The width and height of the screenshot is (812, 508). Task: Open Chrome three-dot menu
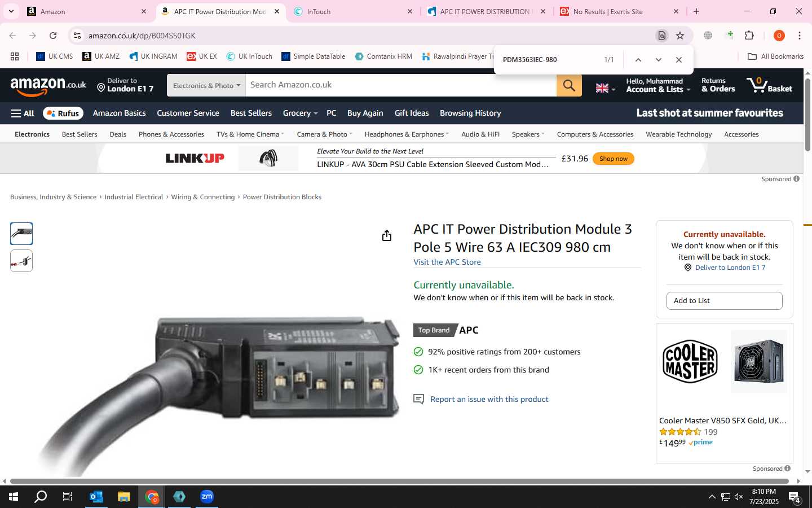tap(800, 36)
